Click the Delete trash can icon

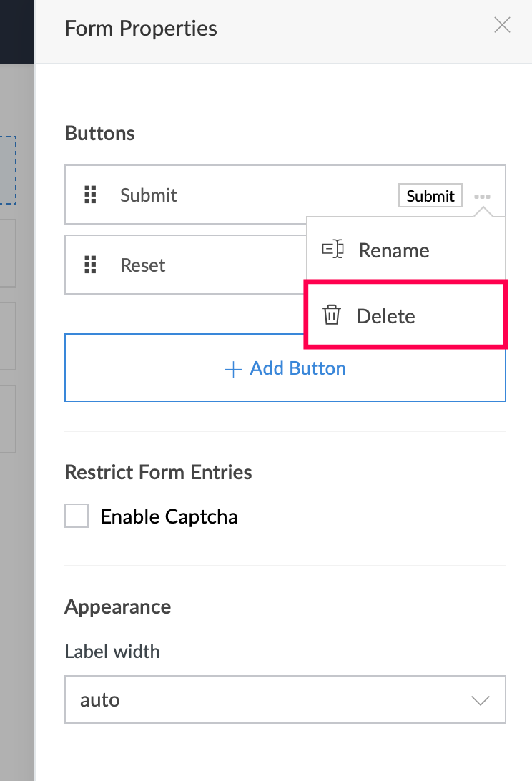[x=331, y=315]
